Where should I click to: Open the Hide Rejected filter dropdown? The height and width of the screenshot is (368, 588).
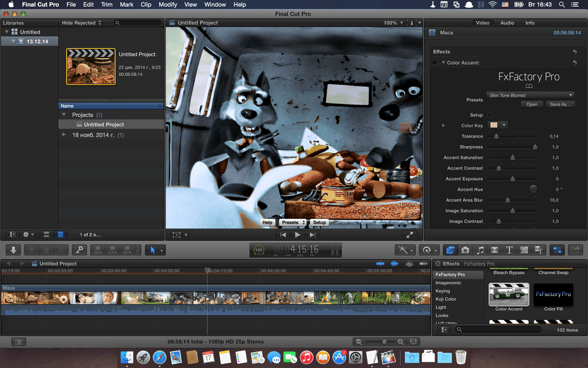82,23
